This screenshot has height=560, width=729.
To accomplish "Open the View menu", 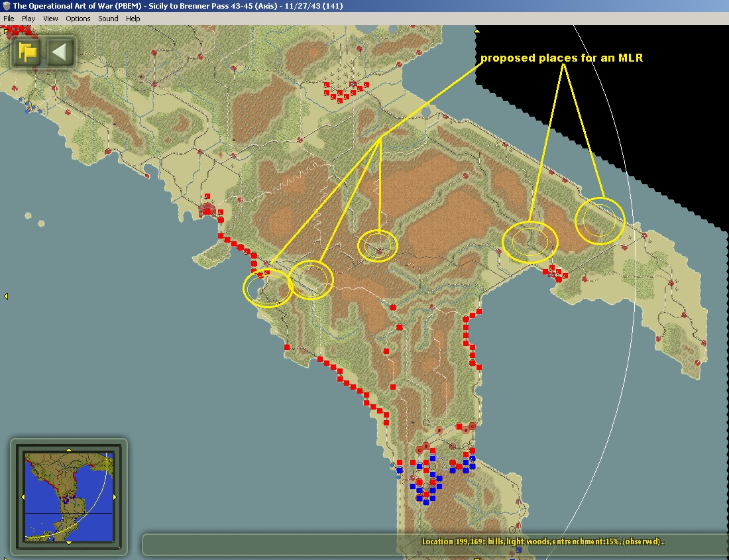I will coord(50,19).
